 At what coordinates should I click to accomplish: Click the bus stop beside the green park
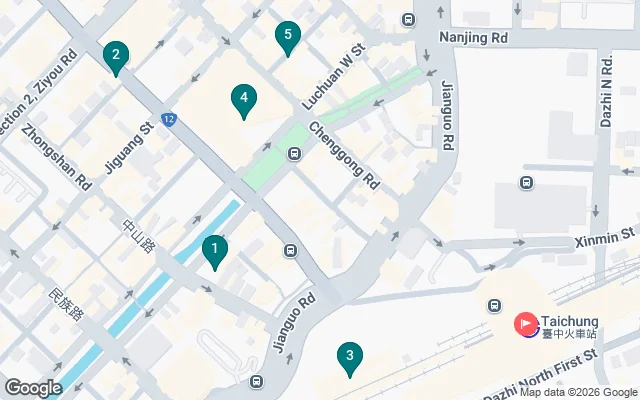coord(294,154)
